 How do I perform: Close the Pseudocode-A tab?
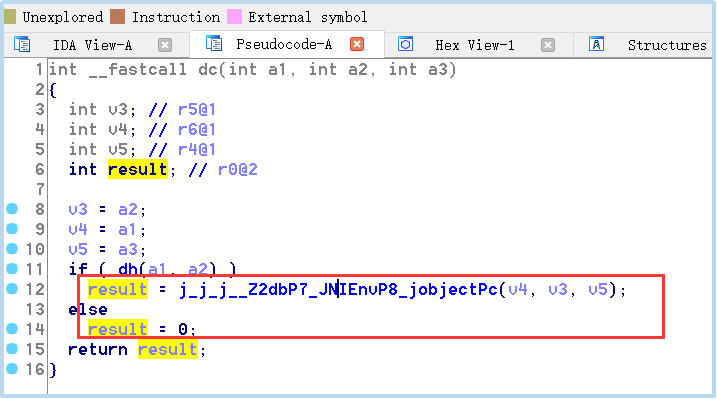tap(357, 44)
